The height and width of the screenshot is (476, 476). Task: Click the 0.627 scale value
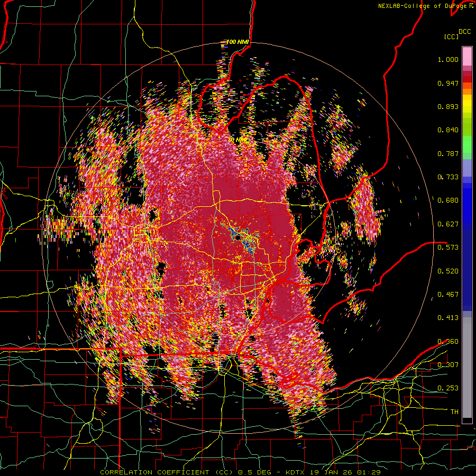coord(448,224)
